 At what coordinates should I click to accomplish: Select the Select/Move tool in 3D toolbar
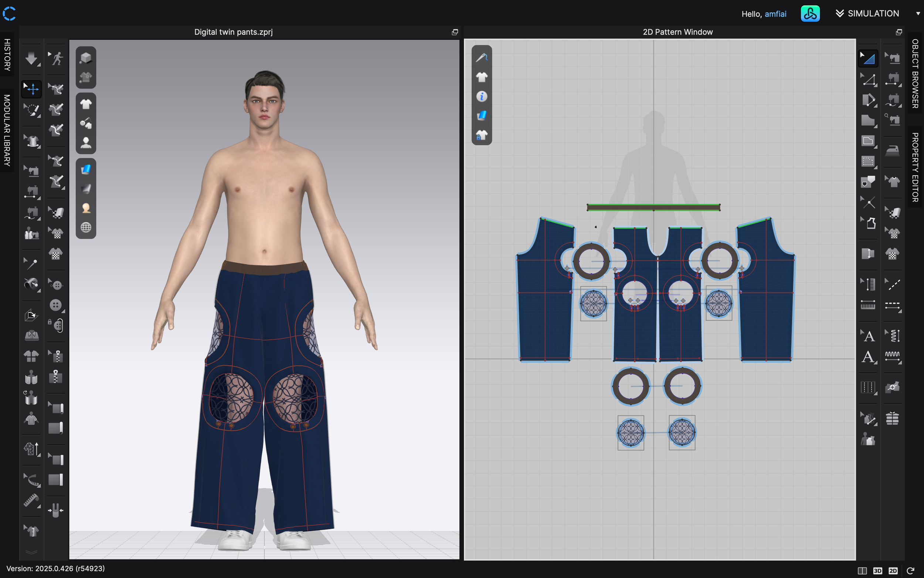31,89
